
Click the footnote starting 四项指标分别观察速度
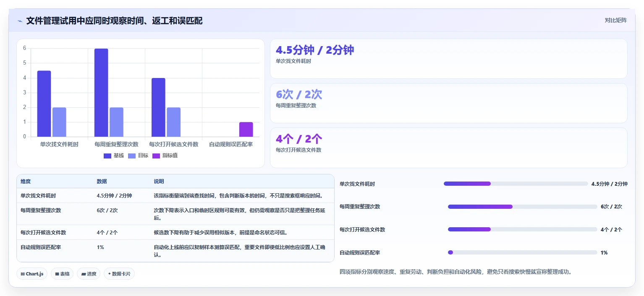tap(456, 272)
